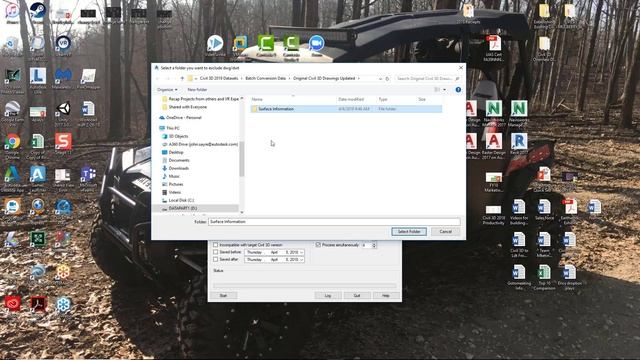Click the search box in folder dialog
Screen dimensions: 640x360
(427, 78)
